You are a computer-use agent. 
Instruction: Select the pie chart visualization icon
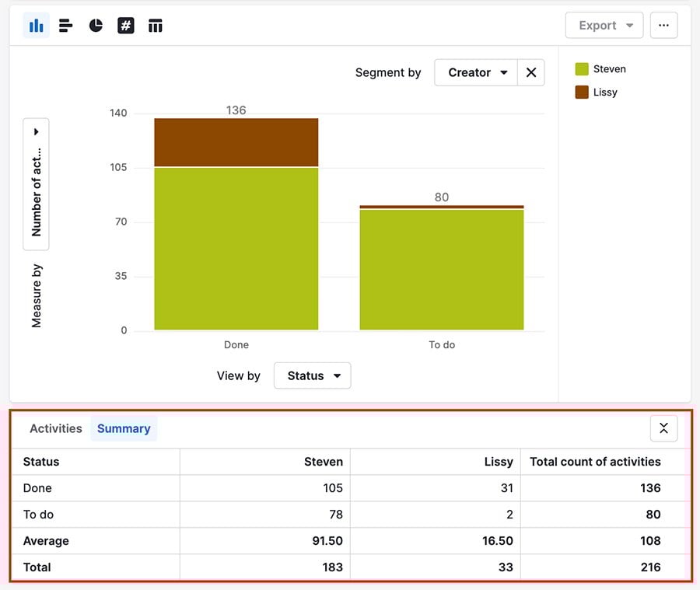[95, 25]
